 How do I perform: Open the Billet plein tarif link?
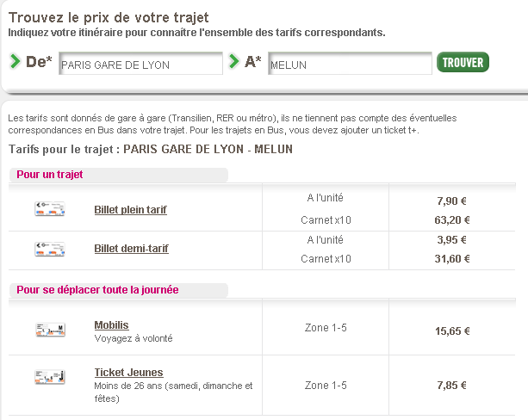(x=130, y=210)
